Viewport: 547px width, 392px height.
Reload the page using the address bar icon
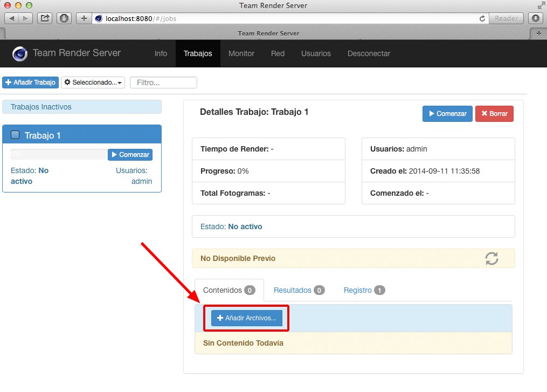click(x=482, y=18)
